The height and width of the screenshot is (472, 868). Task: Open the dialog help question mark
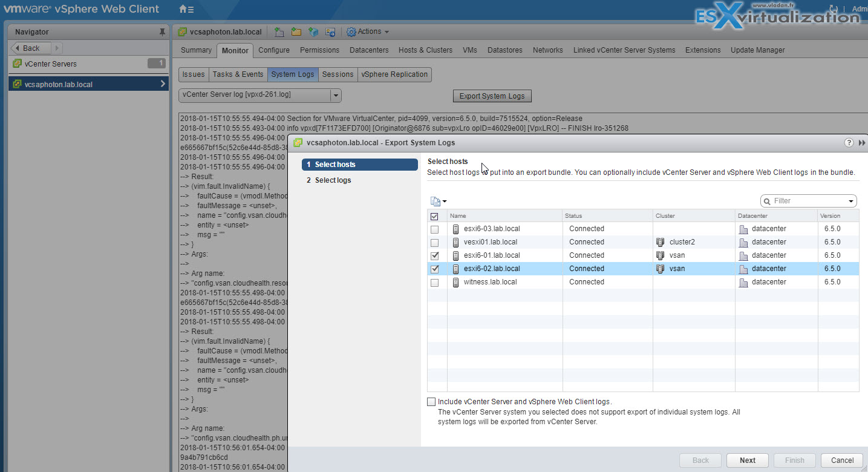(x=849, y=142)
